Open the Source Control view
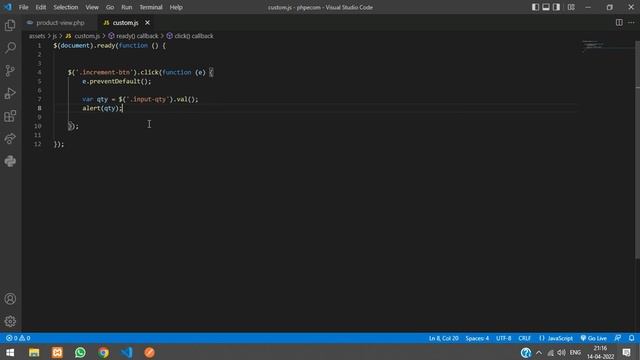The height and width of the screenshot is (360, 640). 10,71
